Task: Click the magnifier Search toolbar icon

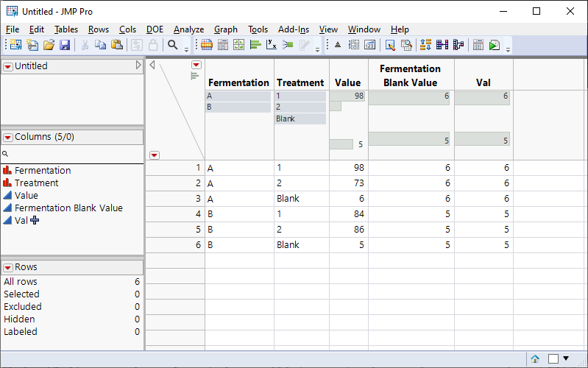Action: [173, 45]
